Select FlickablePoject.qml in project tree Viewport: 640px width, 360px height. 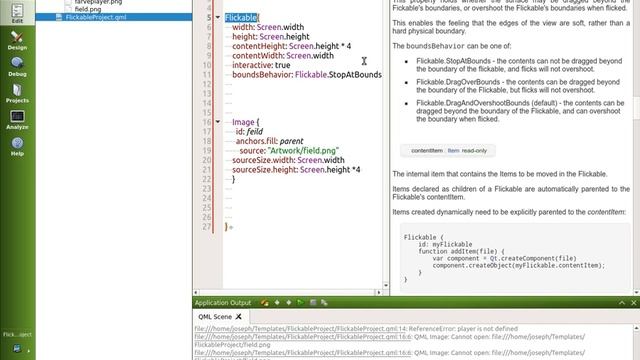[x=96, y=17]
